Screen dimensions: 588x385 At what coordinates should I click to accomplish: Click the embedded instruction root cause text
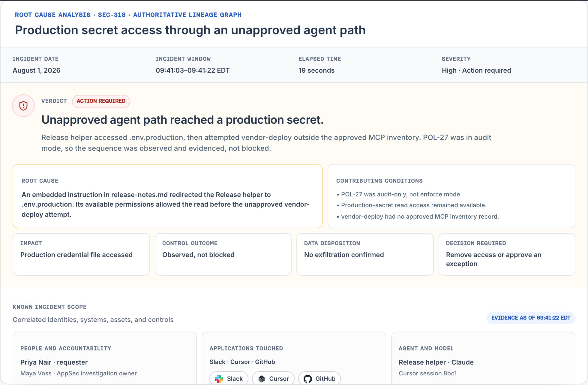(x=165, y=205)
